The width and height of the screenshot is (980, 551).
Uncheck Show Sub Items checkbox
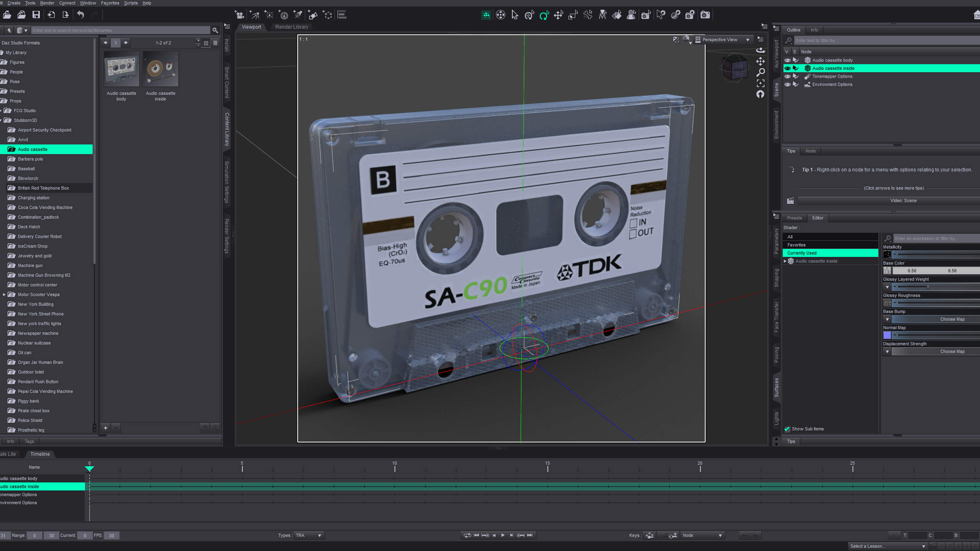(x=787, y=429)
